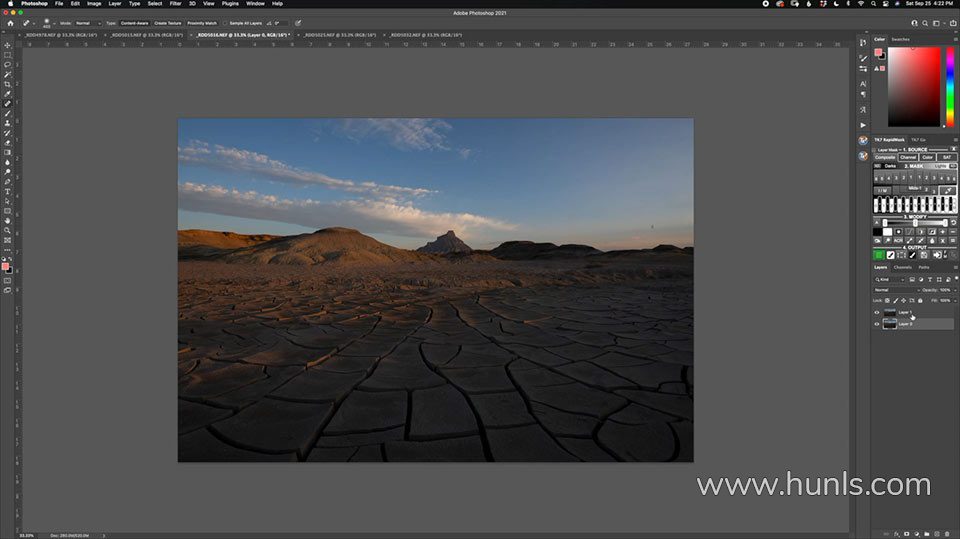Click the Content-Aware type button
The image size is (960, 539).
click(134, 22)
